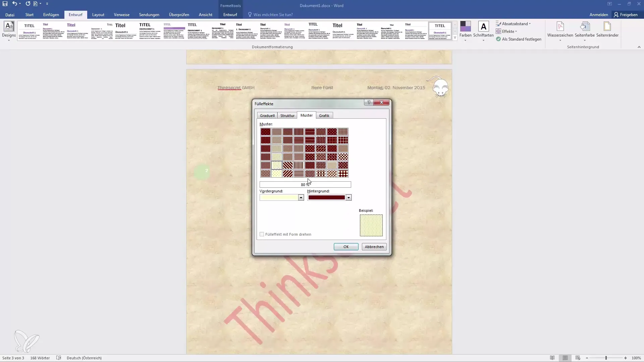Save the document from quick access toolbar
The height and width of the screenshot is (362, 644).
[x=5, y=4]
